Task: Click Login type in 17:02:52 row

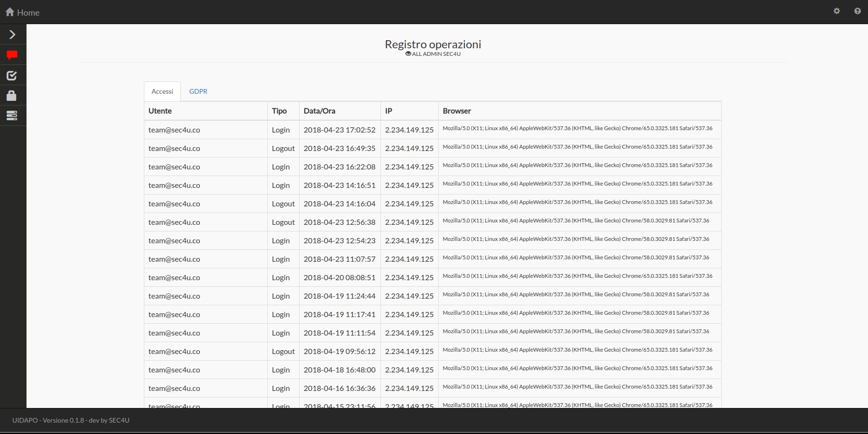Action: (x=281, y=130)
